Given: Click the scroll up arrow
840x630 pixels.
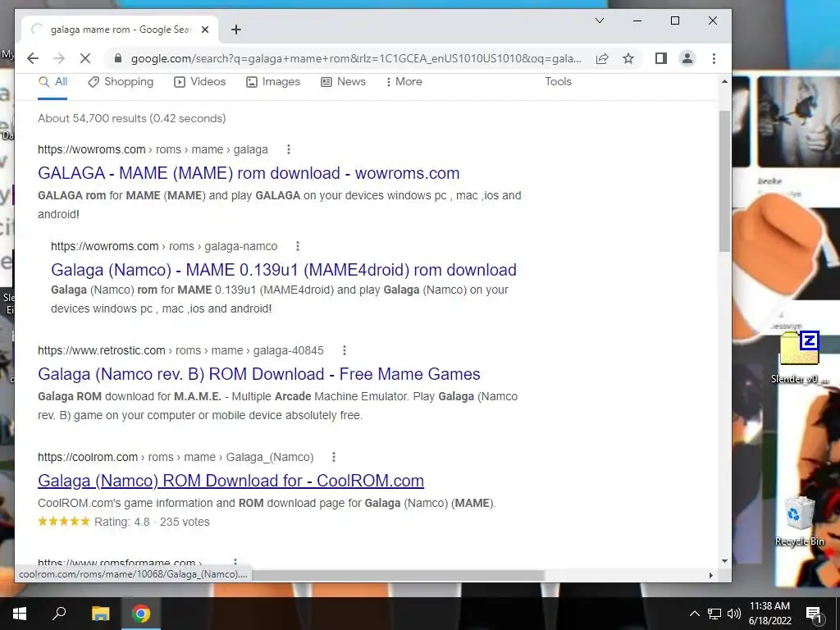Looking at the screenshot, I should coord(724,81).
